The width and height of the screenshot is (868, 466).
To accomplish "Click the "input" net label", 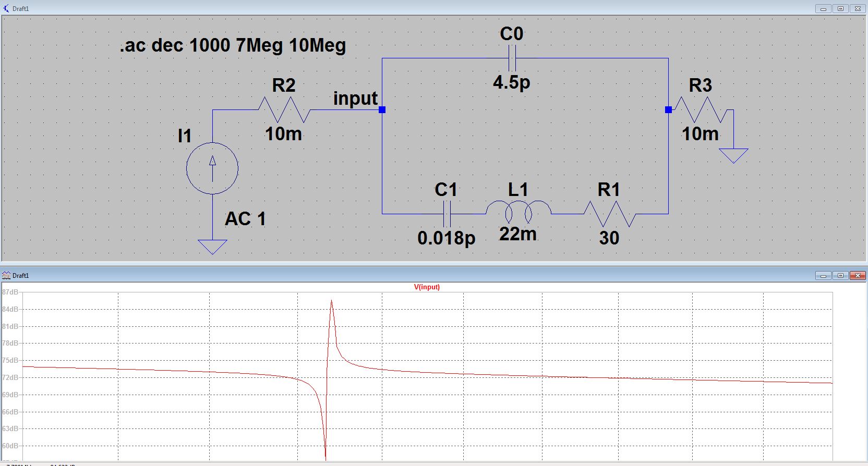I will pyautogui.click(x=355, y=99).
